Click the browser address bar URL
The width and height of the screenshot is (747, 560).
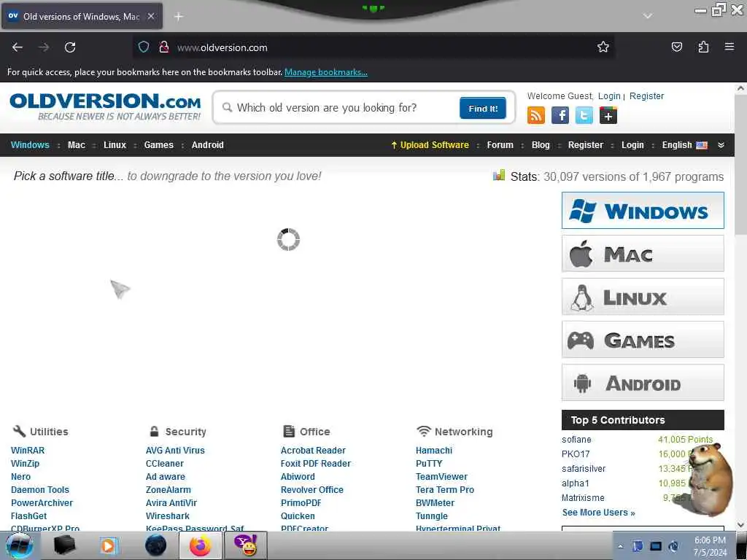222,47
